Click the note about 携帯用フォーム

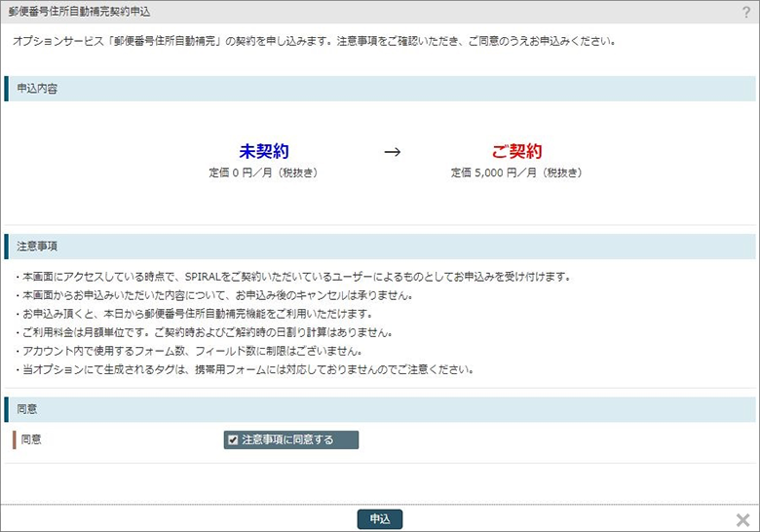(245, 369)
